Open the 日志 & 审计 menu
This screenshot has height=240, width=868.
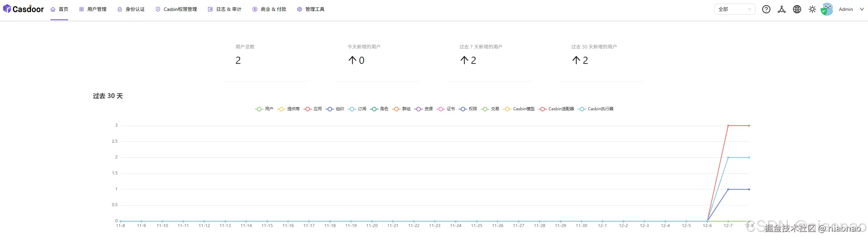pos(225,9)
